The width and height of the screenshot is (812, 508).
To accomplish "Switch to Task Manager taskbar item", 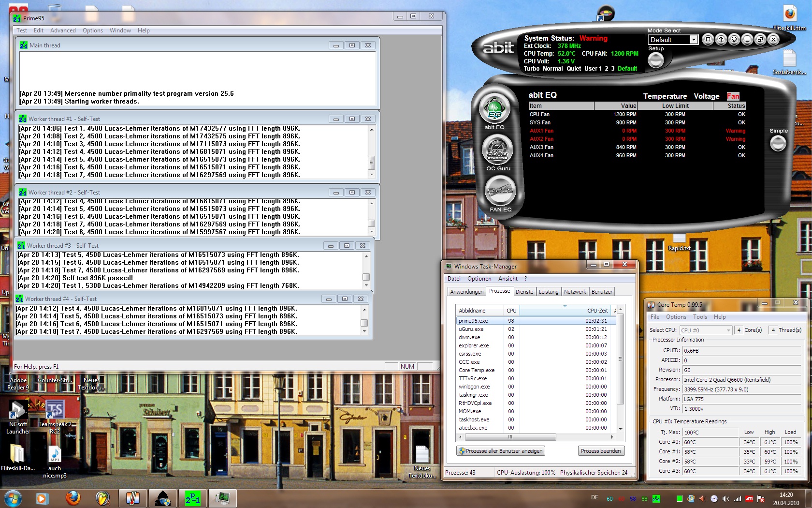I will [x=222, y=498].
